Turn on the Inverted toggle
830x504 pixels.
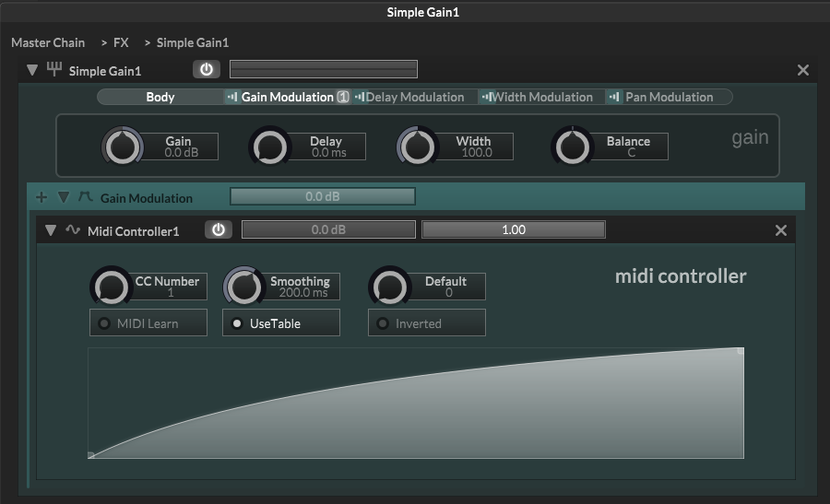[x=426, y=323]
